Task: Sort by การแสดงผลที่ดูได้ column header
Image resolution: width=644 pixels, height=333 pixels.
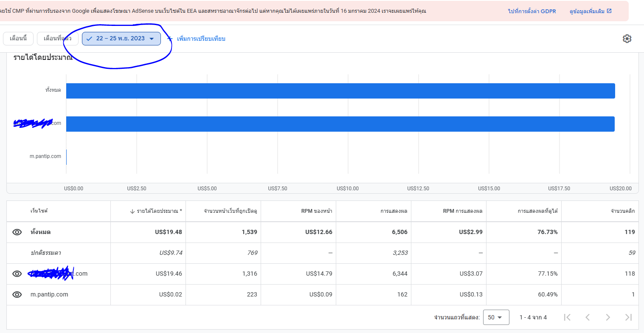Action: (x=537, y=211)
